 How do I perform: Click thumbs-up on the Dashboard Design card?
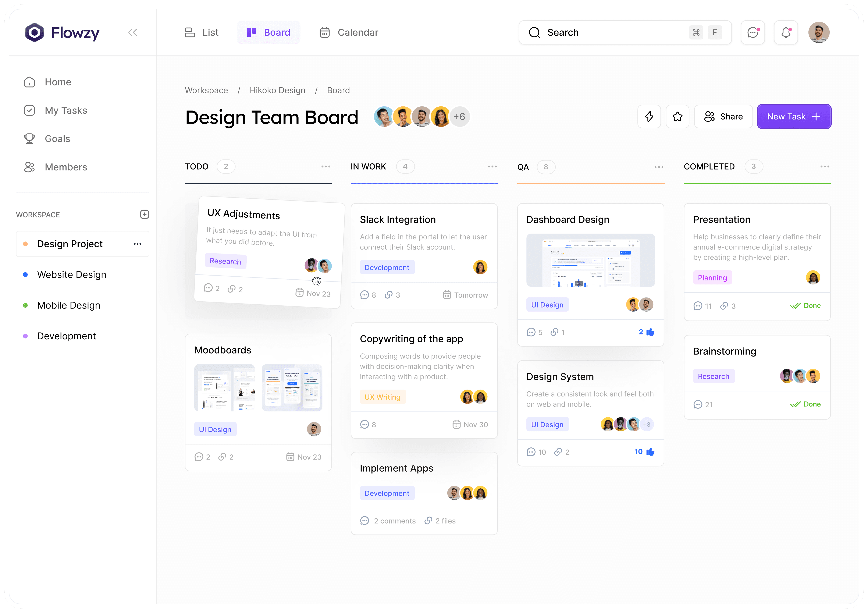click(x=650, y=332)
